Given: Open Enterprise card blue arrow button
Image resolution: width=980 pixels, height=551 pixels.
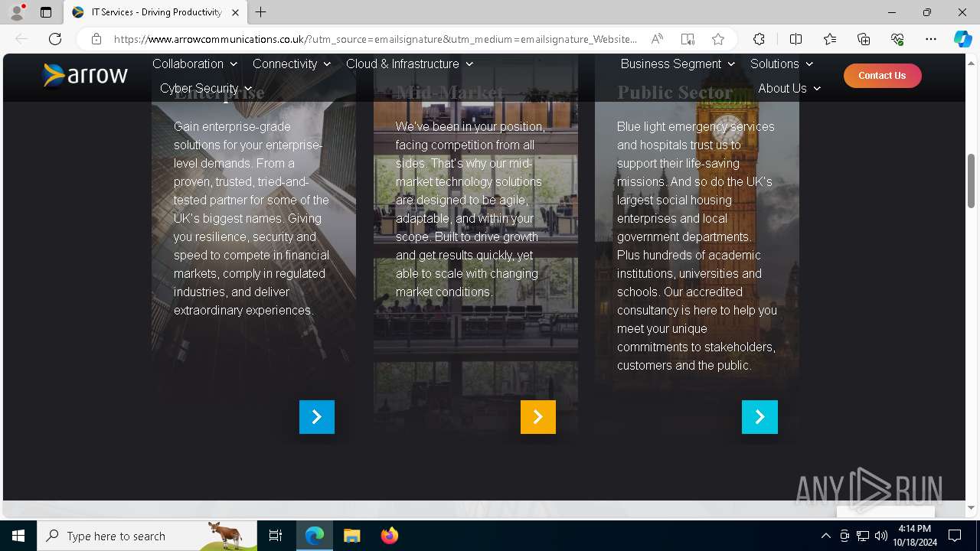Looking at the screenshot, I should pos(317,417).
